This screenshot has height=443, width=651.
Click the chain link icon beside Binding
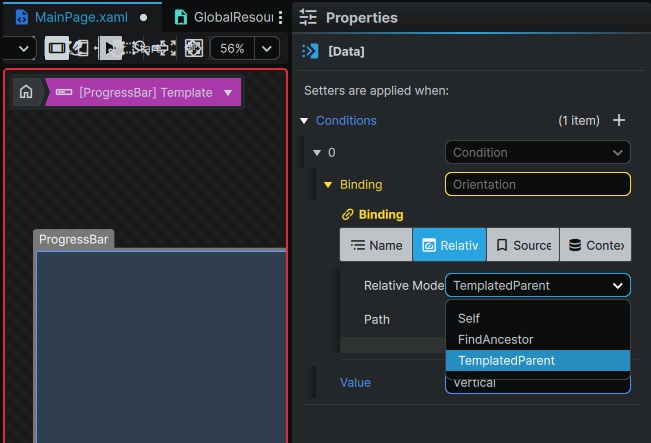[348, 214]
